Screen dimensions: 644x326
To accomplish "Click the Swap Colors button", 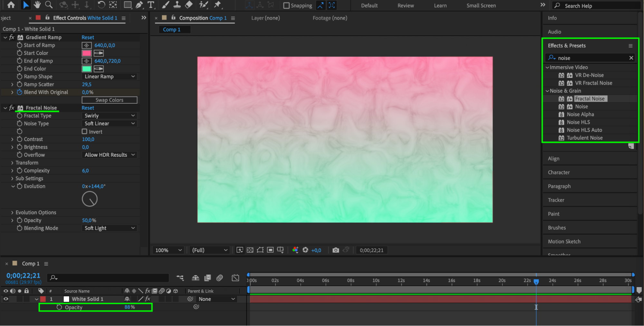I will point(109,100).
